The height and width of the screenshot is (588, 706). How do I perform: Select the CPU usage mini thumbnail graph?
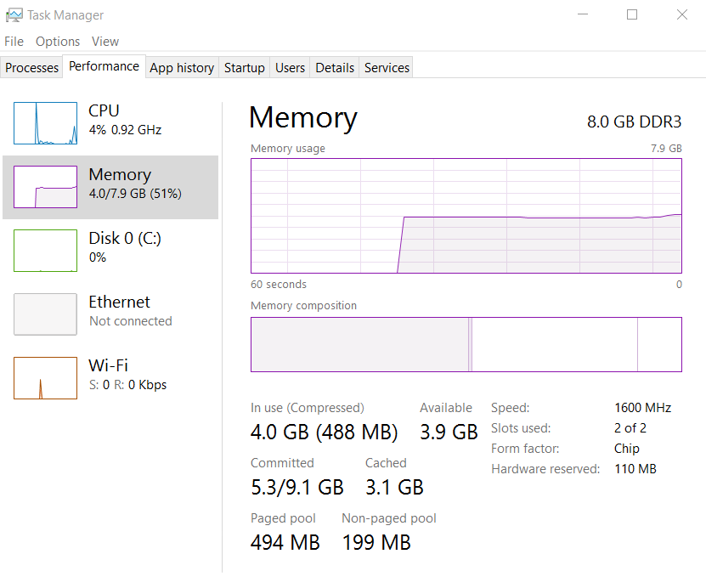44,122
